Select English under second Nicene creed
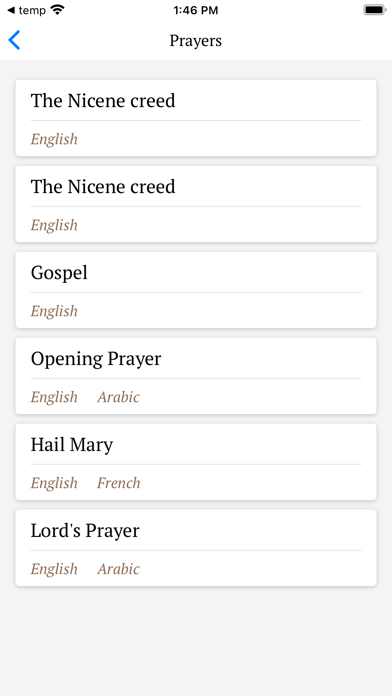Viewport: 392px width, 696px height. [54, 225]
